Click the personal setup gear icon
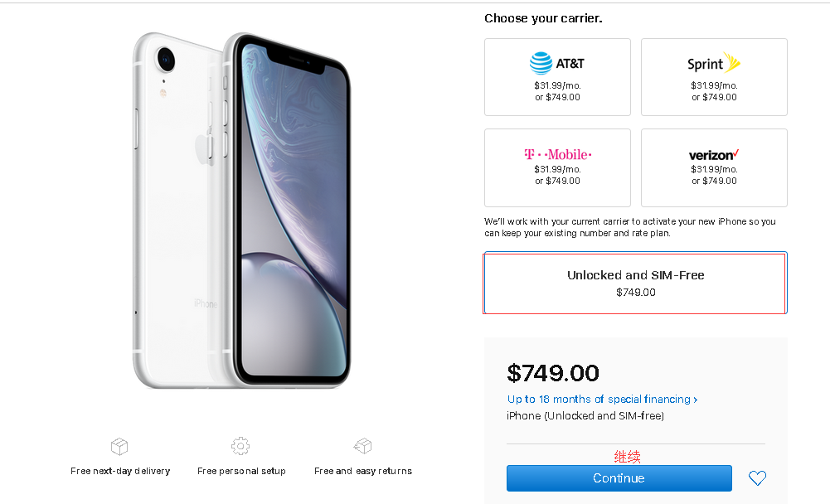Image resolution: width=830 pixels, height=504 pixels. pyautogui.click(x=240, y=447)
